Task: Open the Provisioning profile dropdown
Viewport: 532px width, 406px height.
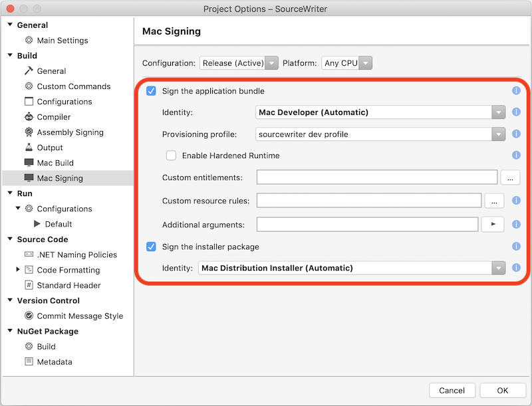Action: tap(380, 134)
